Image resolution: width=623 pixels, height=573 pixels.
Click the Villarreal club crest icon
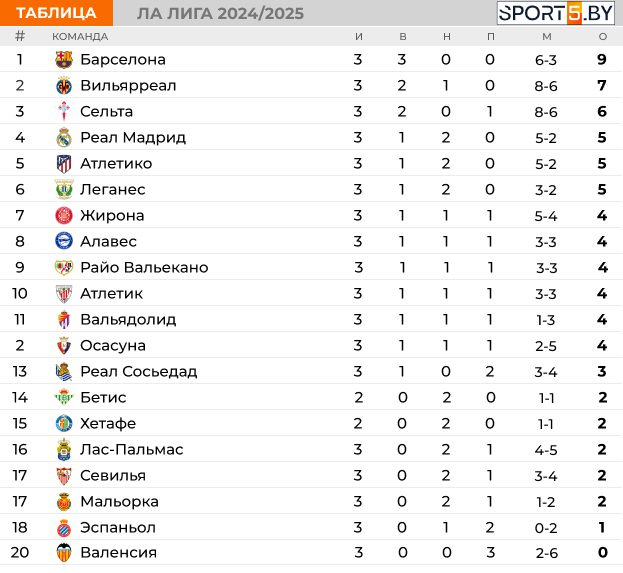click(64, 86)
